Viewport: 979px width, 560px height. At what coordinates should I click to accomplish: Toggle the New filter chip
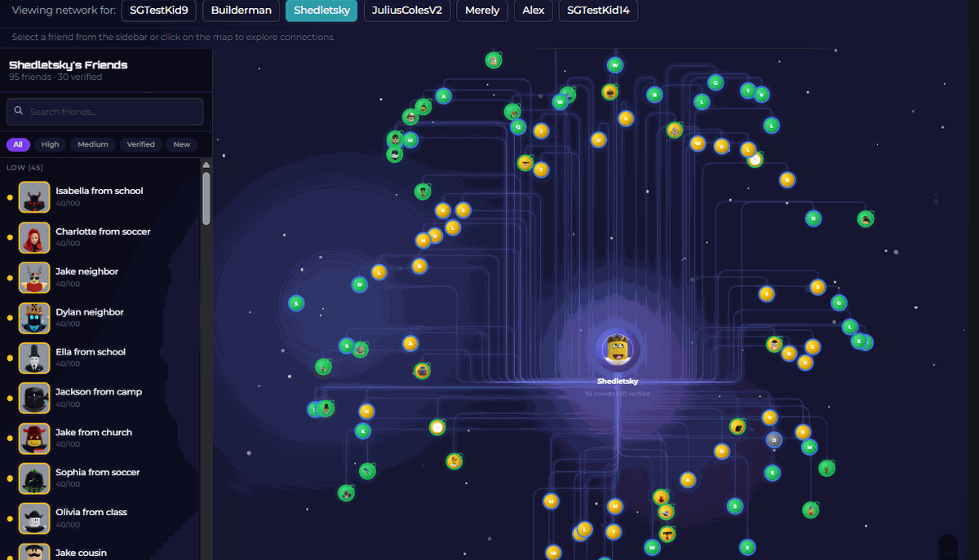point(182,144)
